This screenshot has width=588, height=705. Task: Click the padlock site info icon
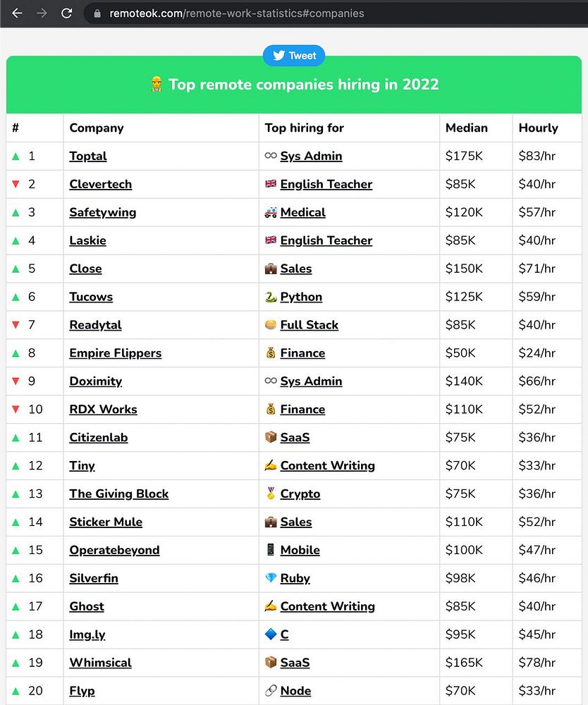click(97, 14)
